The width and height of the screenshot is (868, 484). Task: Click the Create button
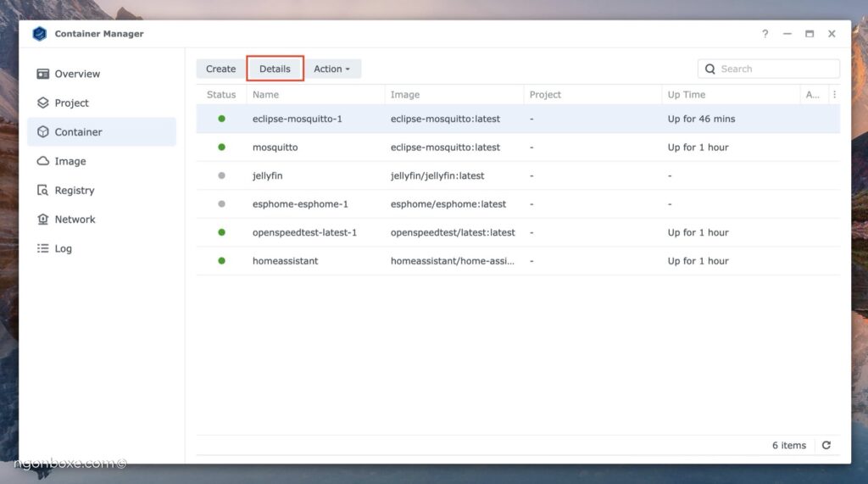tap(221, 69)
